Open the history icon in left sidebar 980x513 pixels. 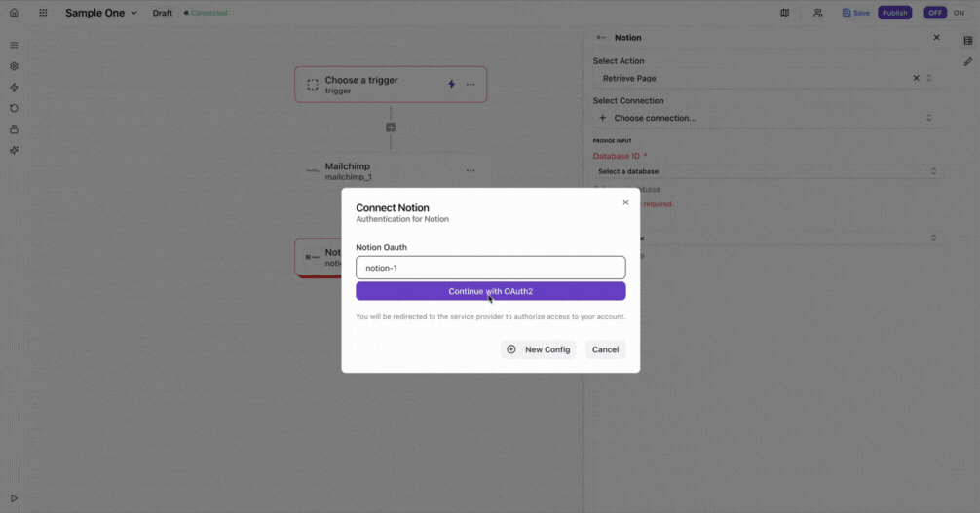tap(14, 108)
